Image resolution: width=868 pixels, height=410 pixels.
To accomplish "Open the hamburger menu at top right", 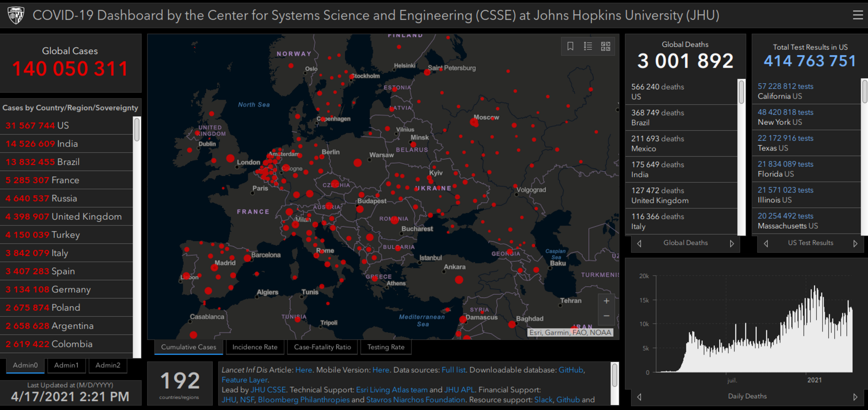I will pos(858,15).
